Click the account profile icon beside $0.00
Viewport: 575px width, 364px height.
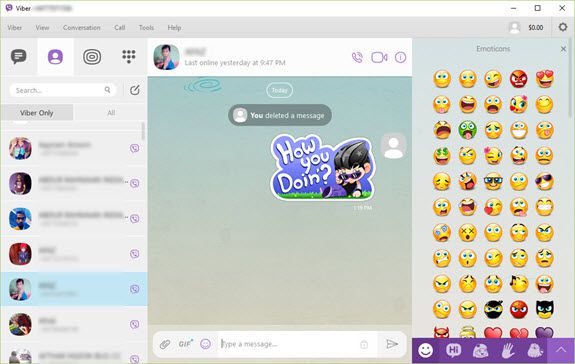[x=514, y=27]
